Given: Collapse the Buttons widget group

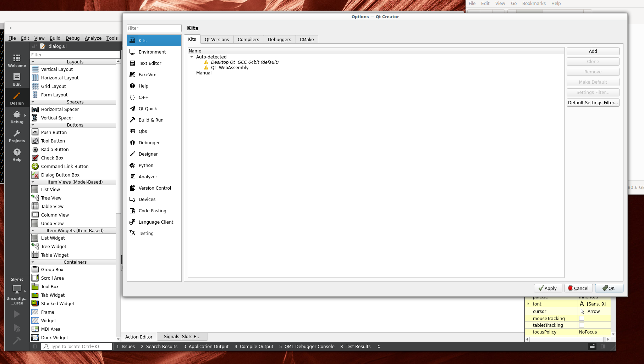Looking at the screenshot, I should click(33, 125).
